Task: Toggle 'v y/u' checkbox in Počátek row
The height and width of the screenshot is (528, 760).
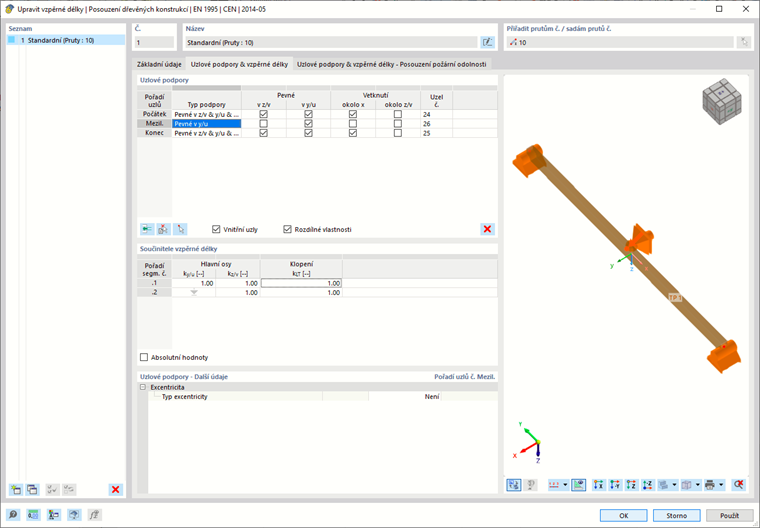Action: click(308, 114)
